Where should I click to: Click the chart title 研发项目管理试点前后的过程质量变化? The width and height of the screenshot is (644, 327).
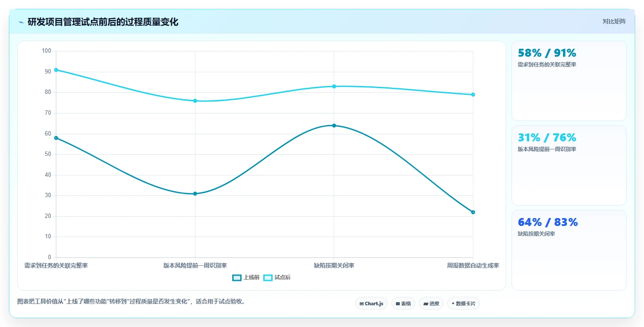103,22
